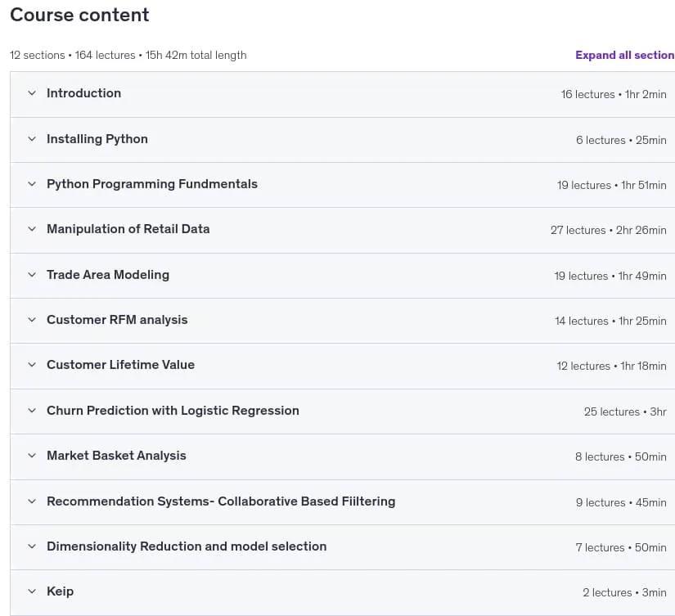Expand Market Basket Analysis chevron
Viewport: 675px width, 616px height.
(32, 456)
